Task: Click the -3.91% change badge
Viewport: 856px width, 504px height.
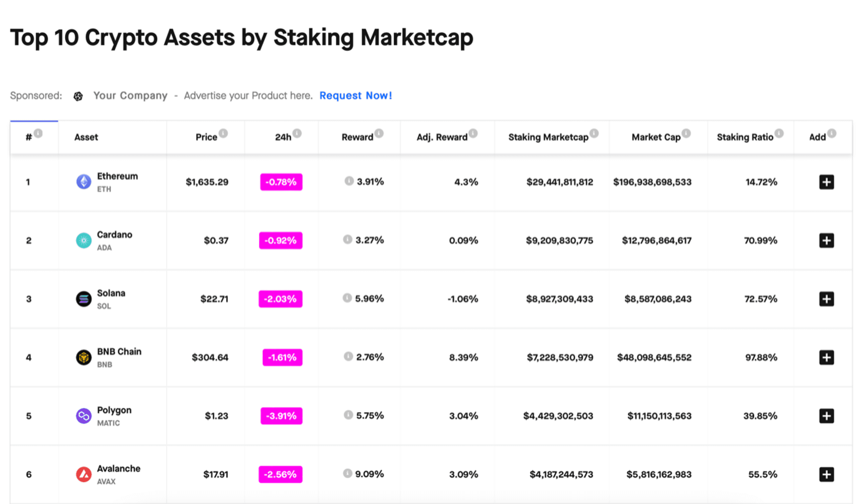Action: coord(282,416)
